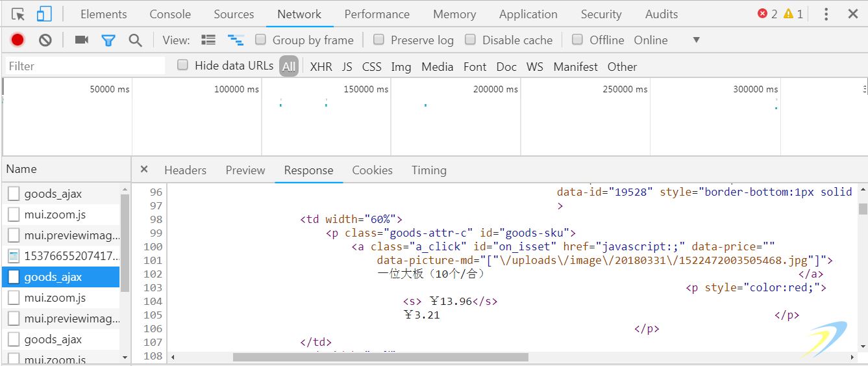Toggle the device toolbar icon
This screenshot has height=366, width=868.
click(44, 14)
